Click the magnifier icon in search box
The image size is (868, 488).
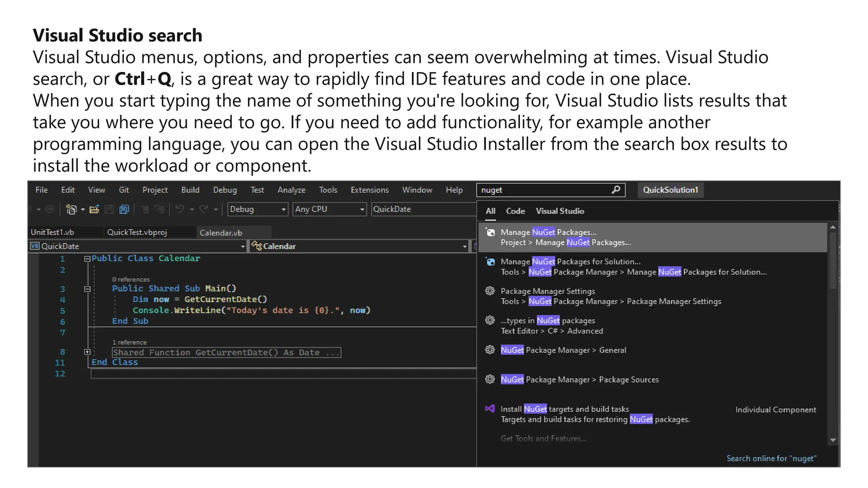[616, 190]
